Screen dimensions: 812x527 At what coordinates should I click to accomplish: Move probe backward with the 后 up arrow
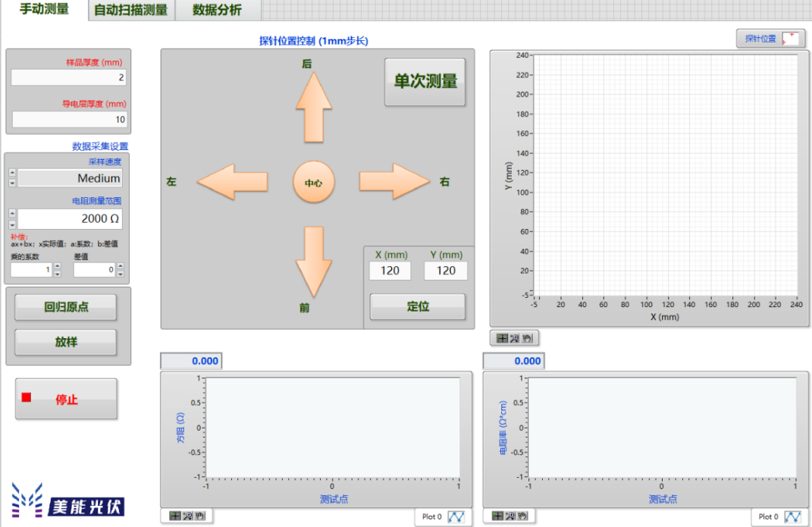tap(314, 107)
